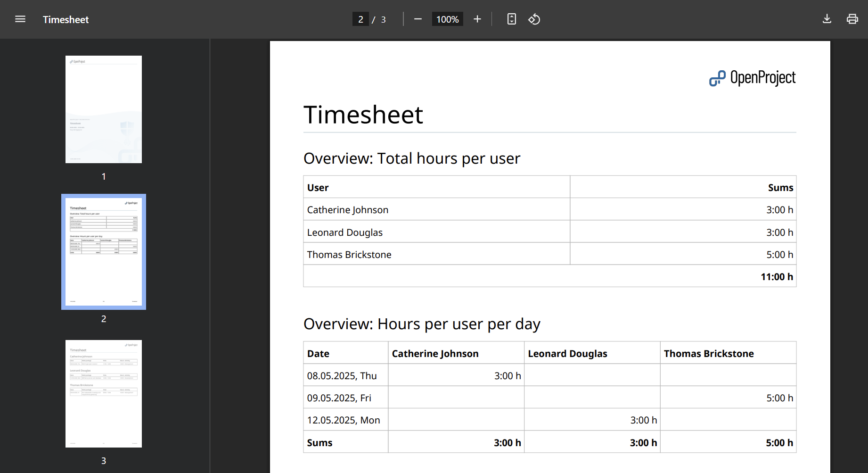Screen dimensions: 868x473
Task: Zoom out using the minus icon
Action: click(x=418, y=19)
